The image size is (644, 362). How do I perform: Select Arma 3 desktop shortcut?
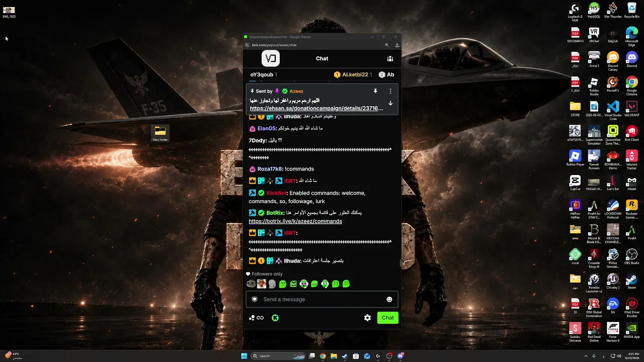coord(594,59)
